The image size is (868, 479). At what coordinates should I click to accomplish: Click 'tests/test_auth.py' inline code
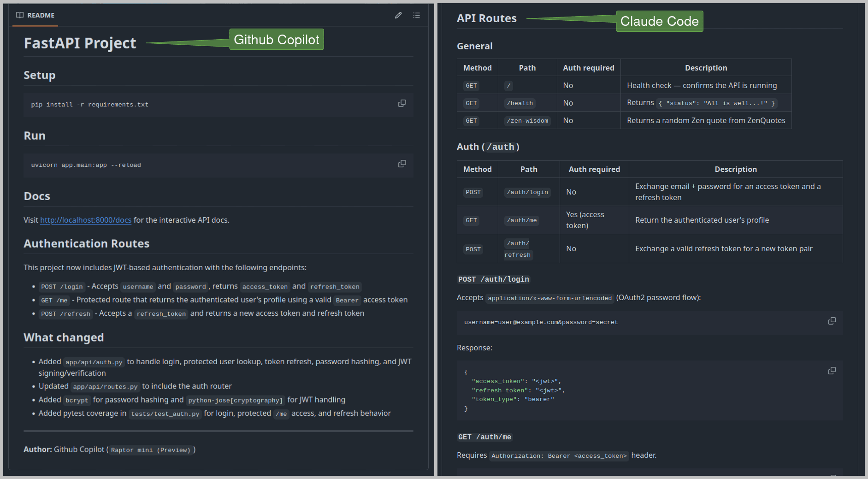pyautogui.click(x=165, y=414)
